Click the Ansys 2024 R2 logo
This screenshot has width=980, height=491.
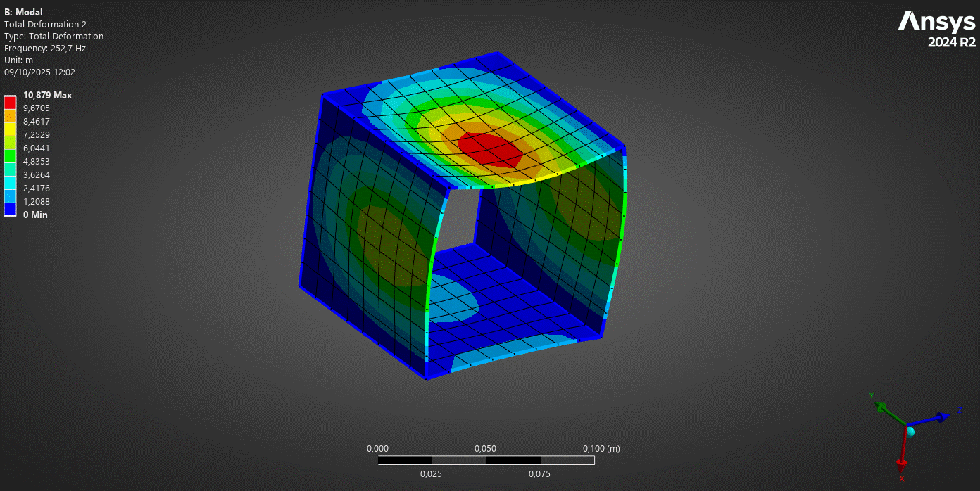click(x=936, y=30)
